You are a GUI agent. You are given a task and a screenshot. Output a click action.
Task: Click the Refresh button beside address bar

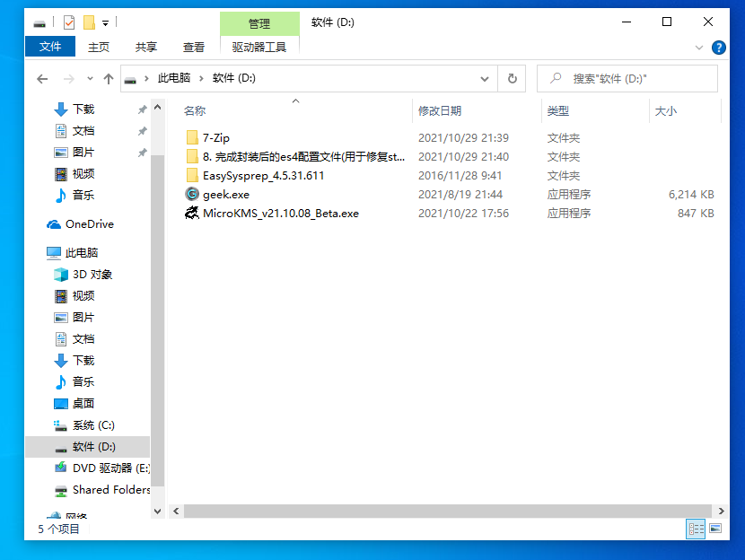tap(512, 78)
